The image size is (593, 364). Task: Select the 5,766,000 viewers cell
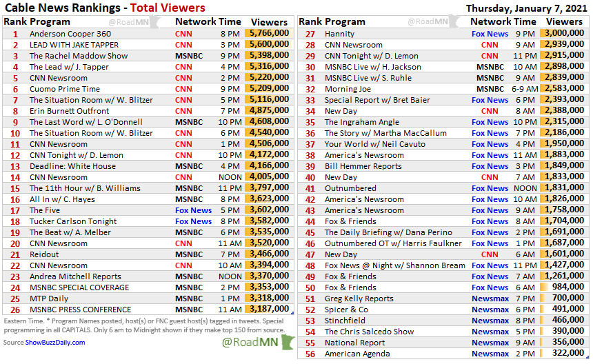pos(270,33)
